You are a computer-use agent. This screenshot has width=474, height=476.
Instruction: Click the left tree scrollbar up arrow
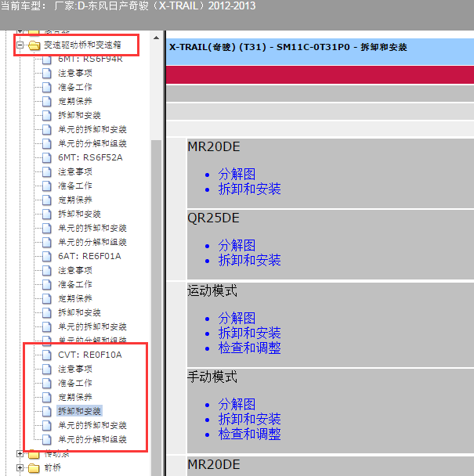(x=156, y=38)
